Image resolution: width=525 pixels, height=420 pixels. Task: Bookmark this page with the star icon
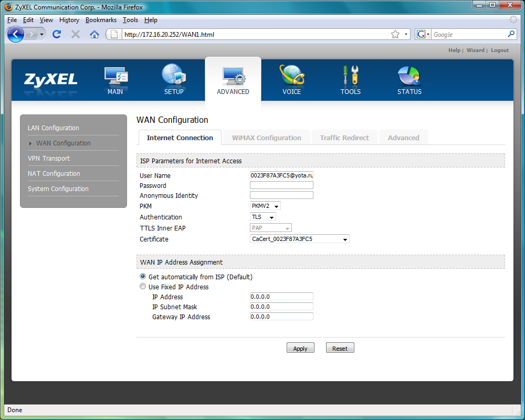tap(395, 34)
